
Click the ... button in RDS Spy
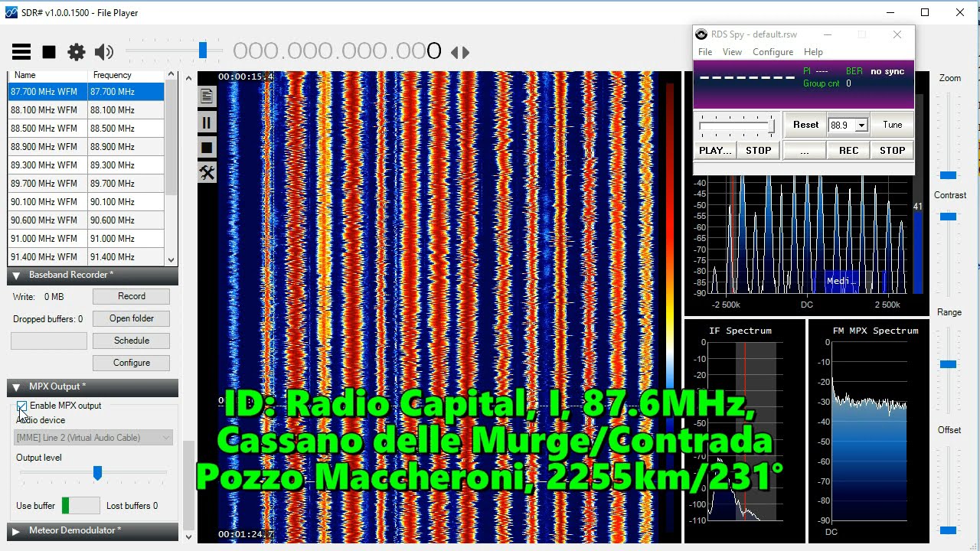805,151
